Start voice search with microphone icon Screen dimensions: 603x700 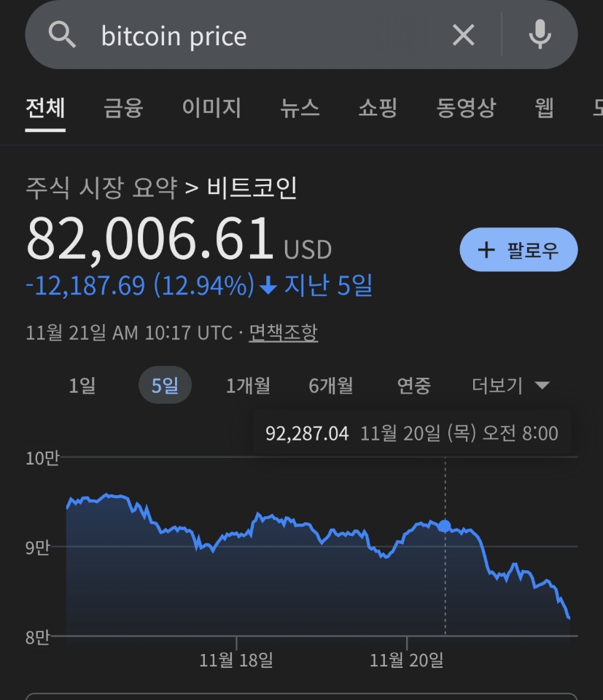tap(540, 34)
